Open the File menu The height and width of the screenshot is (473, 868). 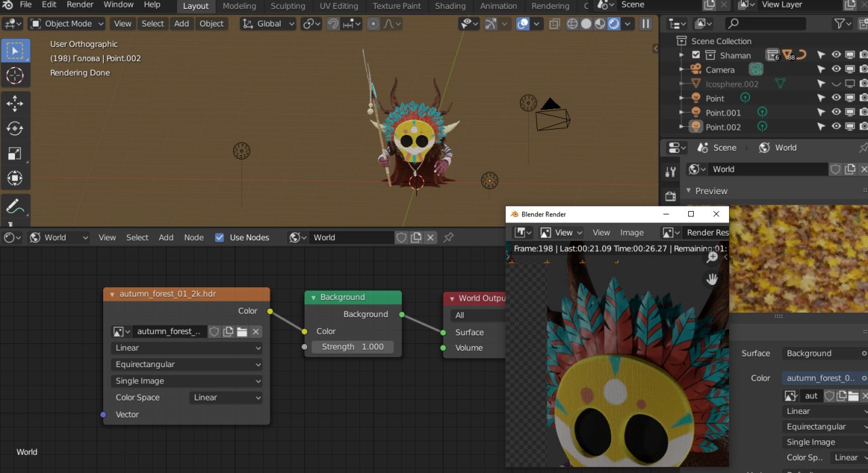point(26,5)
